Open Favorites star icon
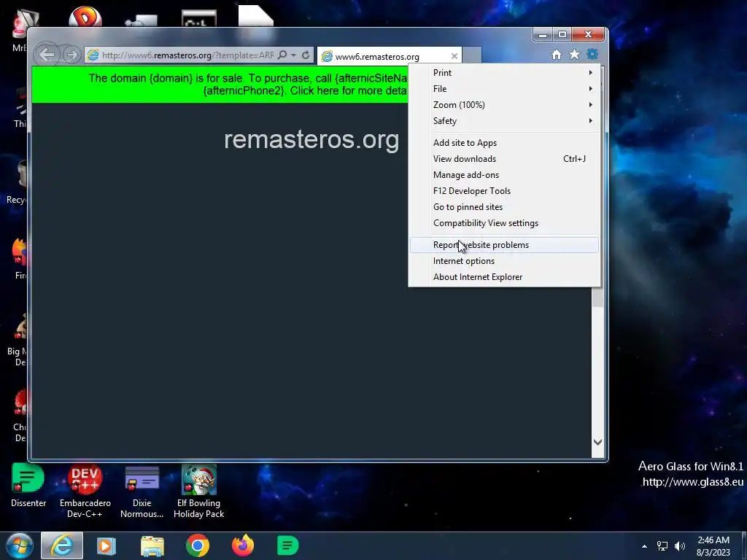Screen dimensions: 747x560 click(x=575, y=54)
